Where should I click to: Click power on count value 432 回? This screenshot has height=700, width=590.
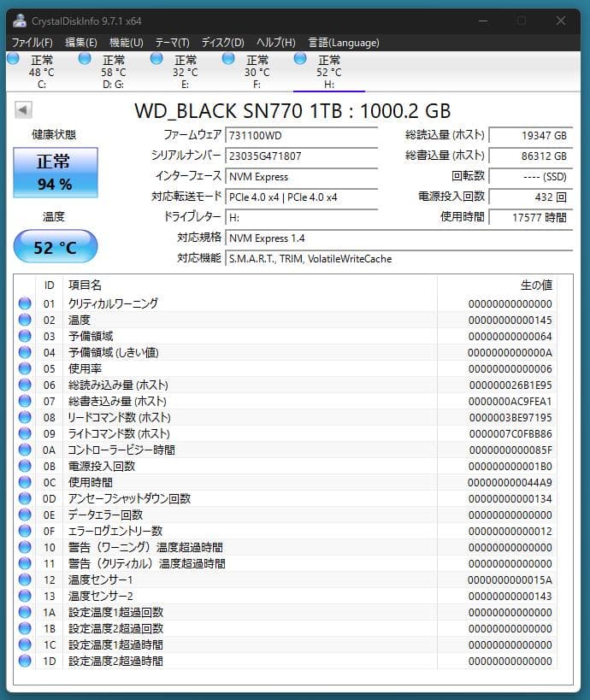[x=531, y=197]
